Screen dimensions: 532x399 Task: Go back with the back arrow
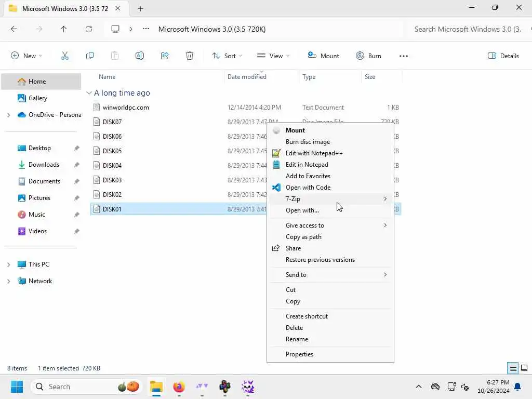14,29
